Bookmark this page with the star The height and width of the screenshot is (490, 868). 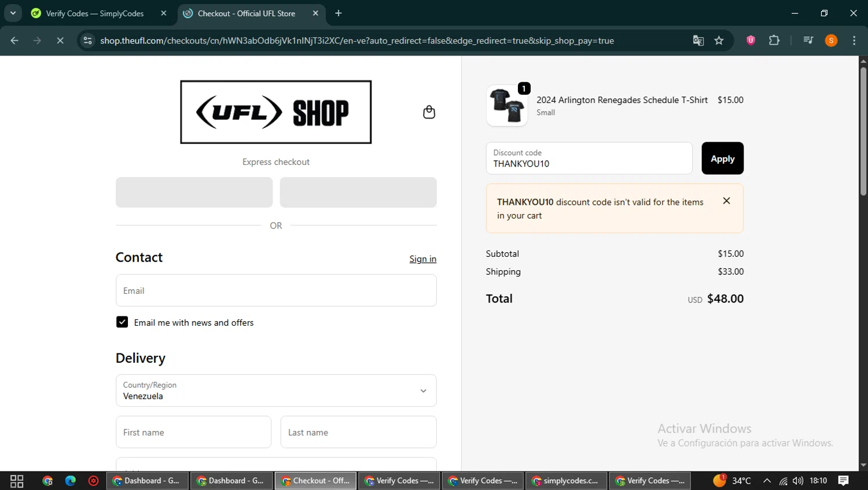[x=719, y=40]
